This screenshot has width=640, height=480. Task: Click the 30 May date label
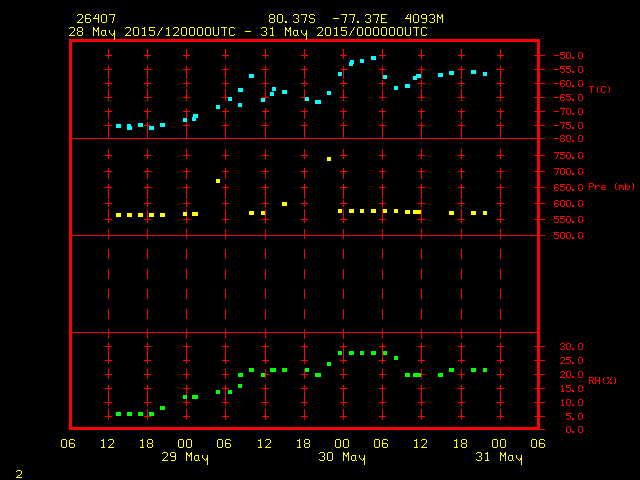[341, 458]
